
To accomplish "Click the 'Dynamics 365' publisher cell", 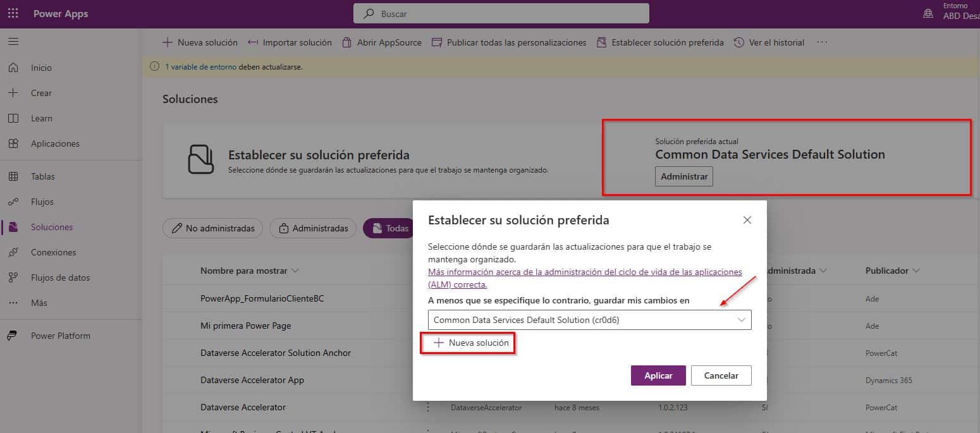I will pyautogui.click(x=889, y=381).
